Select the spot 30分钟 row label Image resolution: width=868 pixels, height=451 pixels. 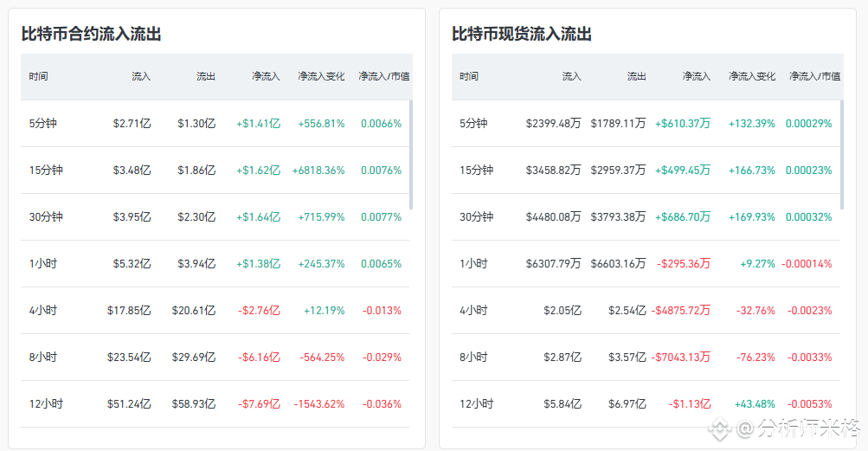(x=476, y=216)
